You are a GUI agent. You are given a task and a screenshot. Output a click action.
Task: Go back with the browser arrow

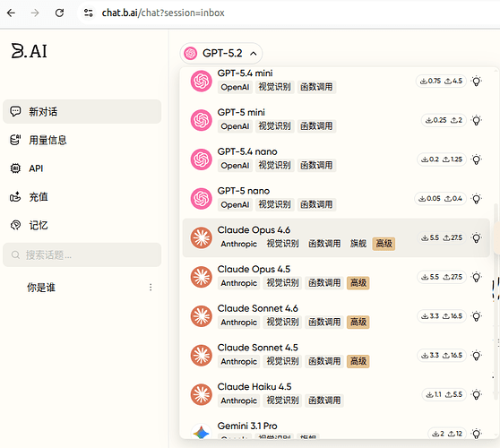(x=11, y=13)
